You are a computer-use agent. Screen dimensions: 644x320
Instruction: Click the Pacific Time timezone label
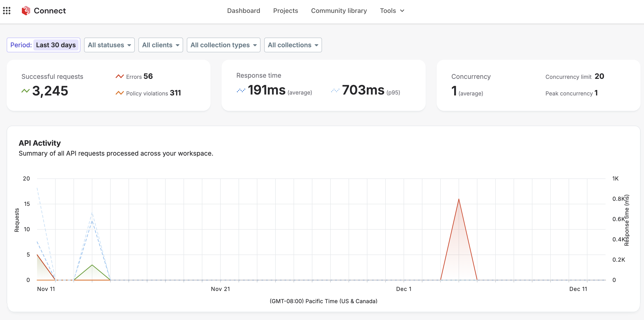click(324, 301)
